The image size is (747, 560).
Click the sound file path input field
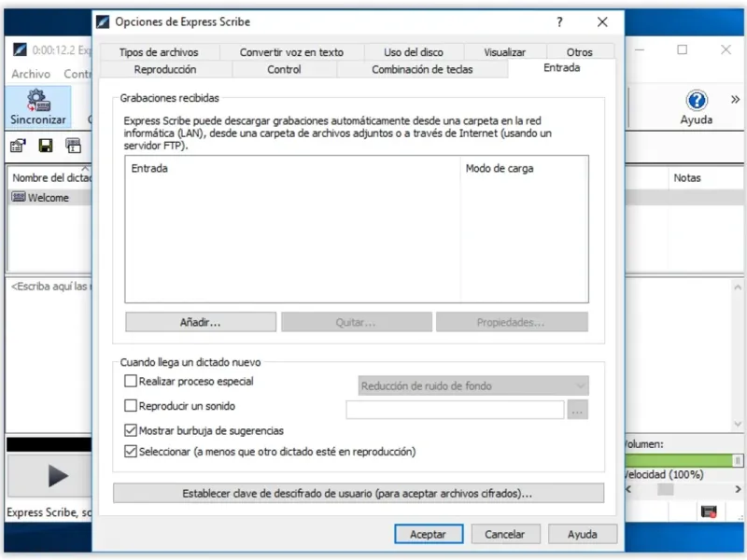click(455, 410)
